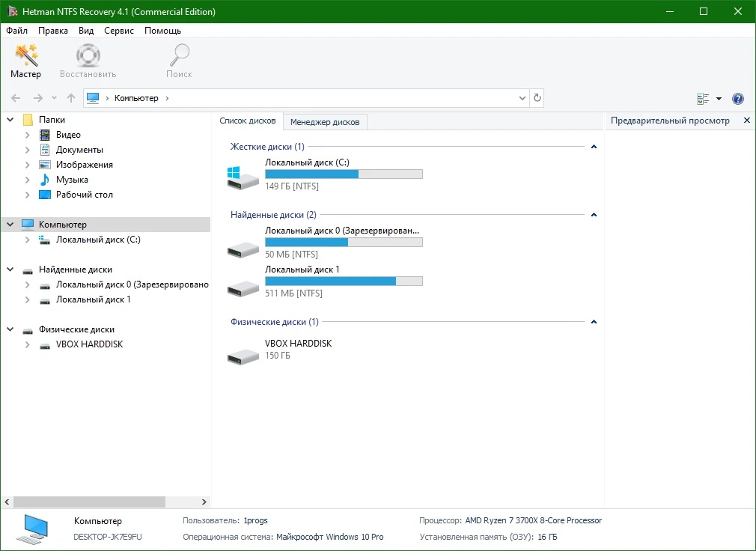Viewport: 756px width, 551px height.
Task: Select Локальный диск (C:) drive icon in list
Action: (x=243, y=178)
